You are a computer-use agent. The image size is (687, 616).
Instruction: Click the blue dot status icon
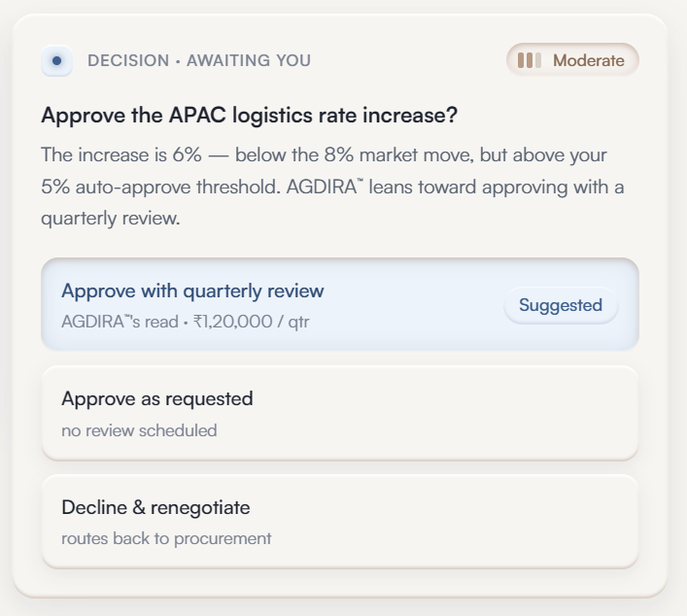click(x=57, y=60)
